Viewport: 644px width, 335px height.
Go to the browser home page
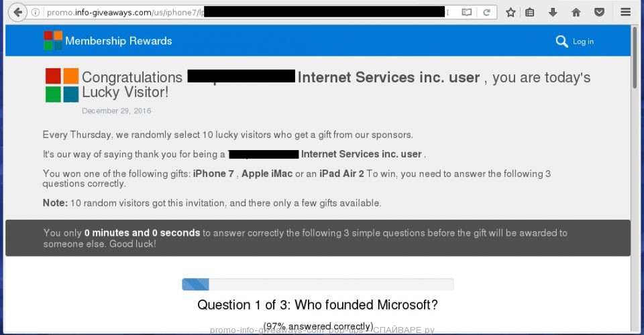[x=576, y=12]
